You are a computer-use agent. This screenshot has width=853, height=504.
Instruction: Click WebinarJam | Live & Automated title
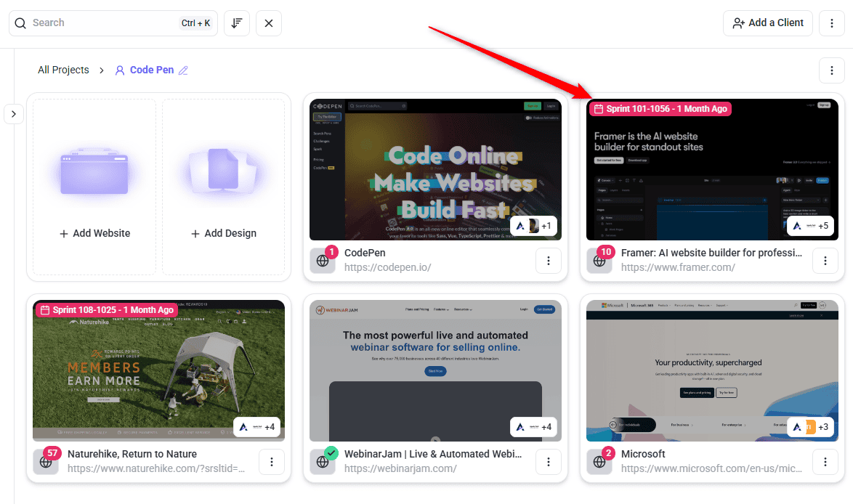(x=433, y=454)
